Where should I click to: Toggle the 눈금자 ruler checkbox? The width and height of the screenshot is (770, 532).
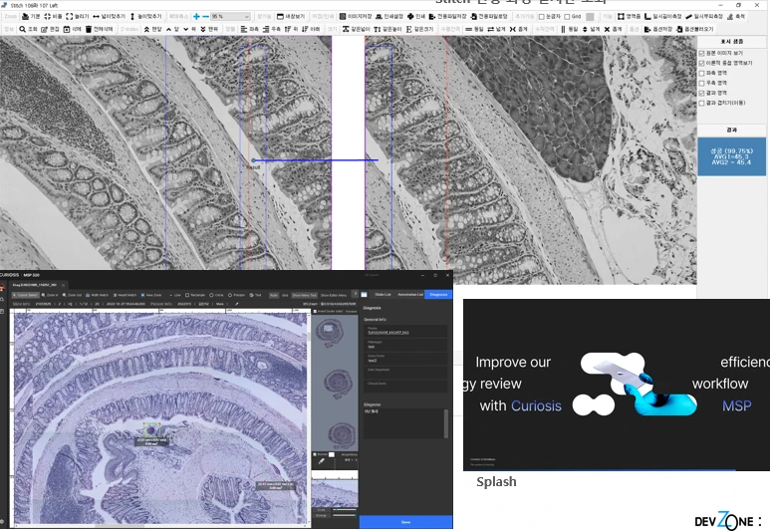point(542,16)
